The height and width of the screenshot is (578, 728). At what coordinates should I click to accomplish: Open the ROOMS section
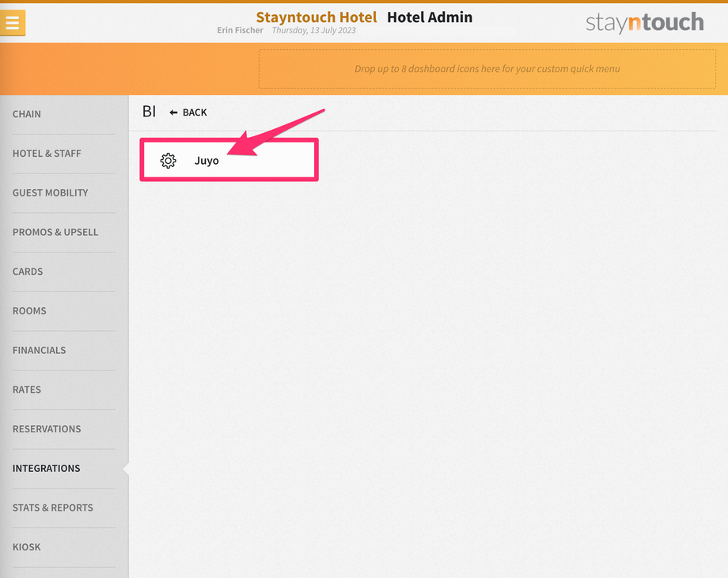[x=29, y=311]
